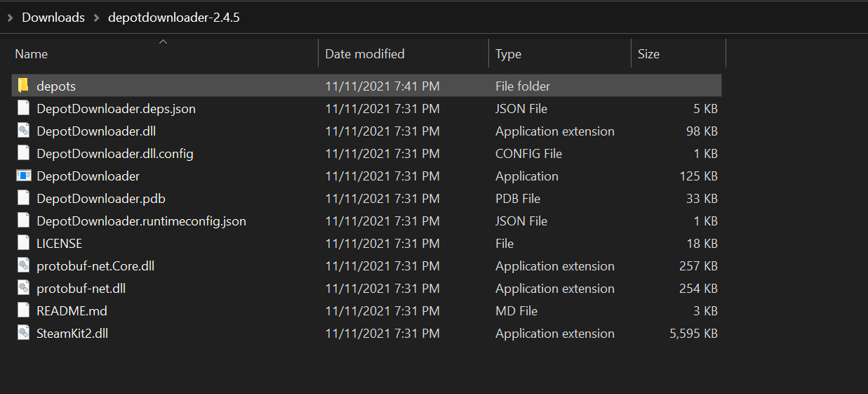Select DepotDownloader.dll.config file name

click(x=115, y=154)
